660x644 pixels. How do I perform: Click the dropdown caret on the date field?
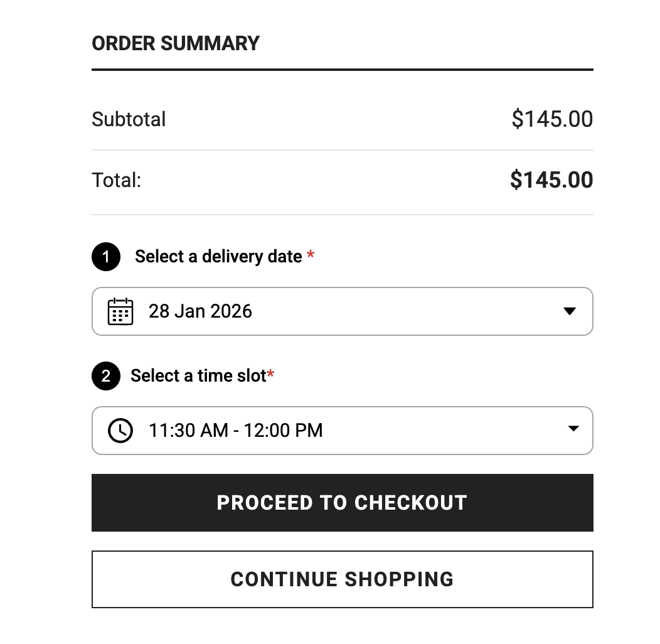571,311
